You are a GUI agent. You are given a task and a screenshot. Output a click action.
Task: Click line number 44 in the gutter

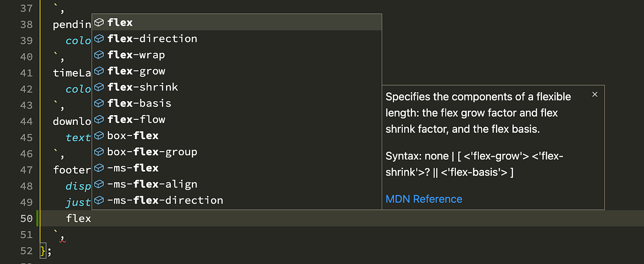[x=26, y=122]
